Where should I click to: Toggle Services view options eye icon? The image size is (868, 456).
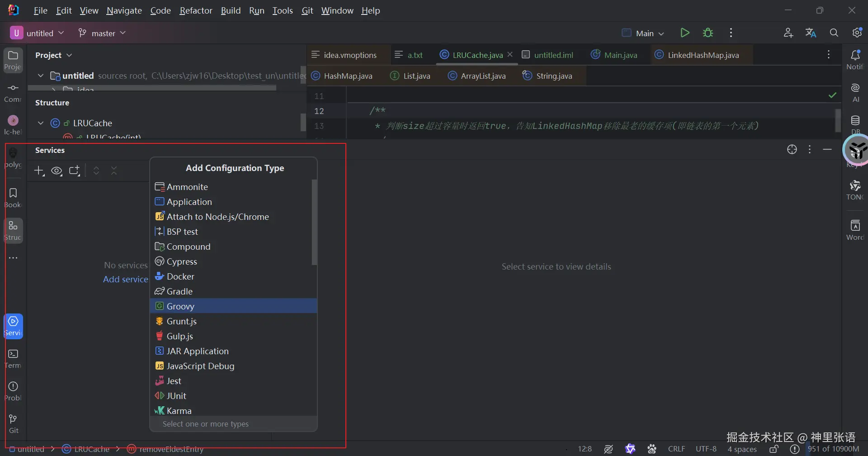click(x=57, y=171)
